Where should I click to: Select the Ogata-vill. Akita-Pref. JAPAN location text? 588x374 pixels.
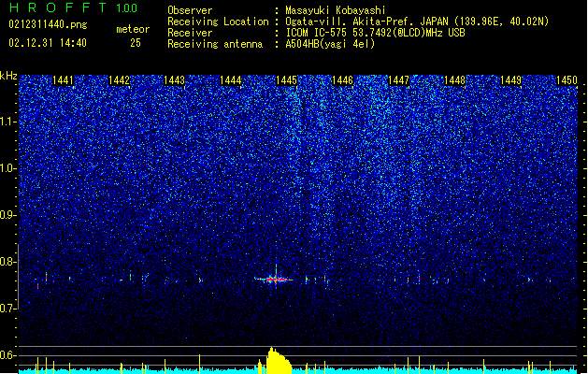coord(417,22)
